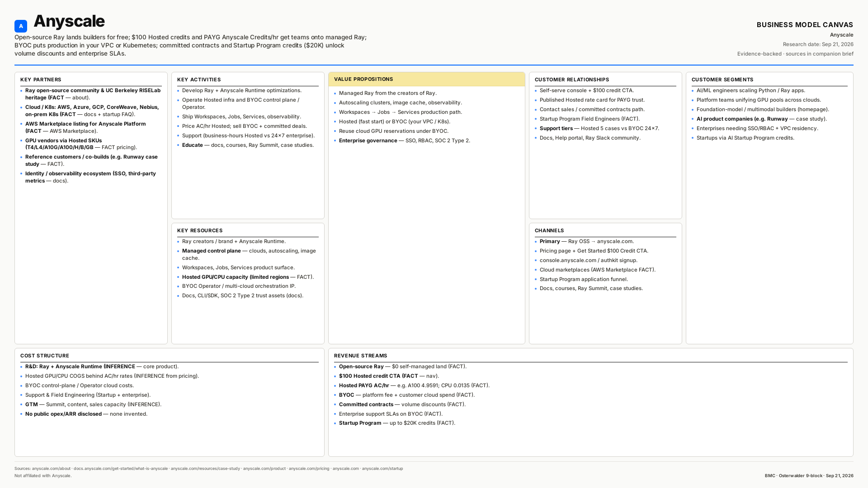
Task: Select the 'Anyscale' title heading
Action: [x=69, y=21]
